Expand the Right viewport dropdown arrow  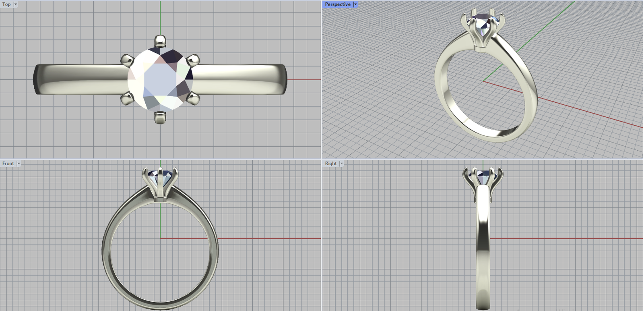[x=341, y=164]
